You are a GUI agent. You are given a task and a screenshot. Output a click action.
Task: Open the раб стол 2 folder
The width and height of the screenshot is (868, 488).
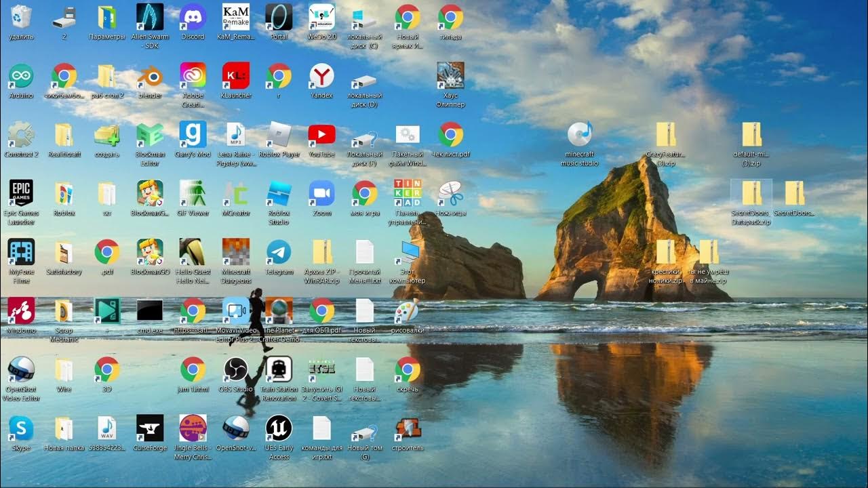click(106, 76)
